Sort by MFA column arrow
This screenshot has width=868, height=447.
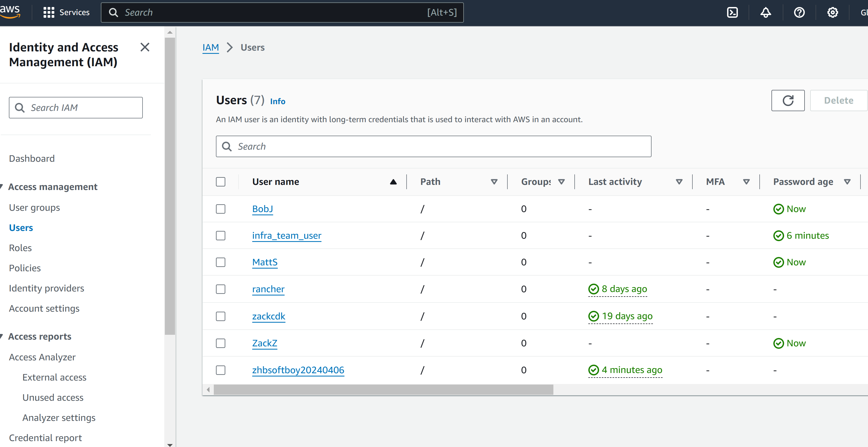pyautogui.click(x=746, y=182)
